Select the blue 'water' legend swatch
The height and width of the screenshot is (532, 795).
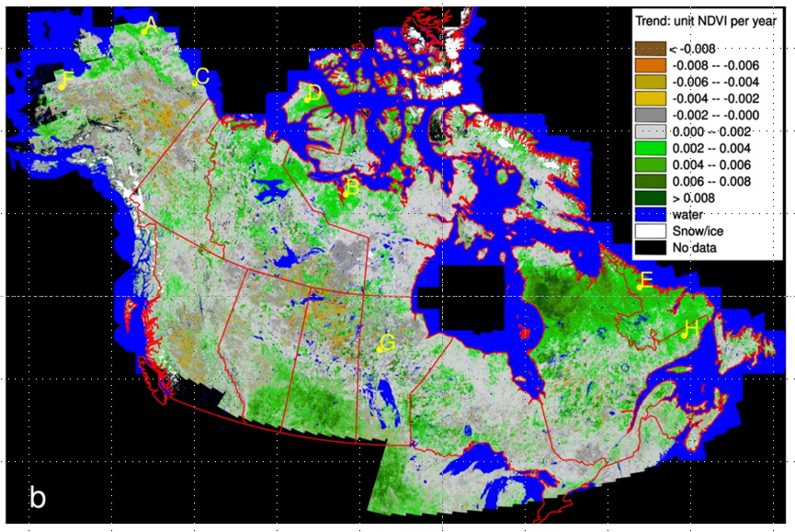pyautogui.click(x=651, y=214)
